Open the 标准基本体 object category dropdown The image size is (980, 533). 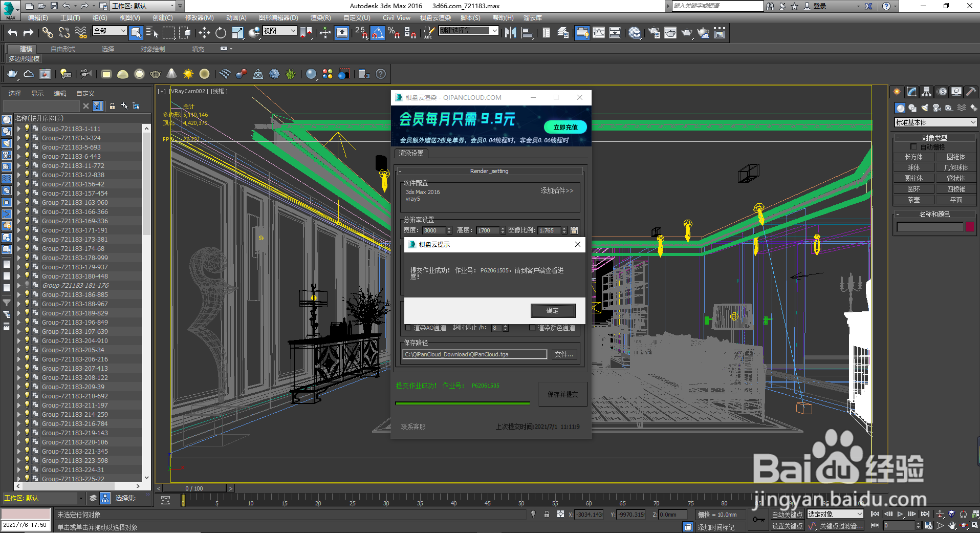pyautogui.click(x=935, y=122)
